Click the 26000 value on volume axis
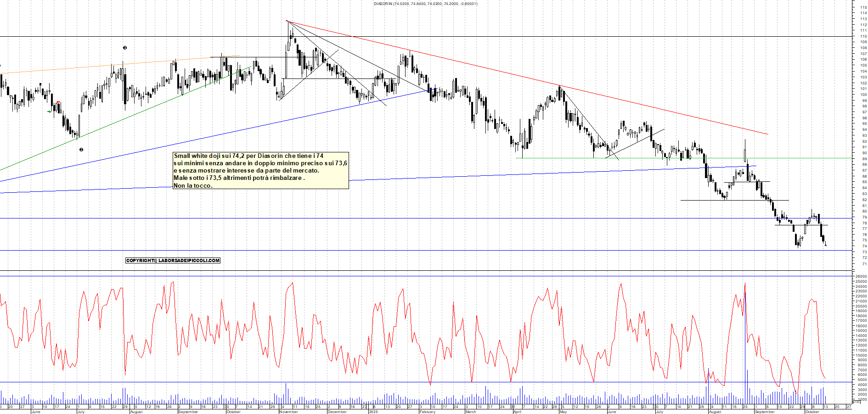This screenshot has height=414, width=868. (861, 276)
